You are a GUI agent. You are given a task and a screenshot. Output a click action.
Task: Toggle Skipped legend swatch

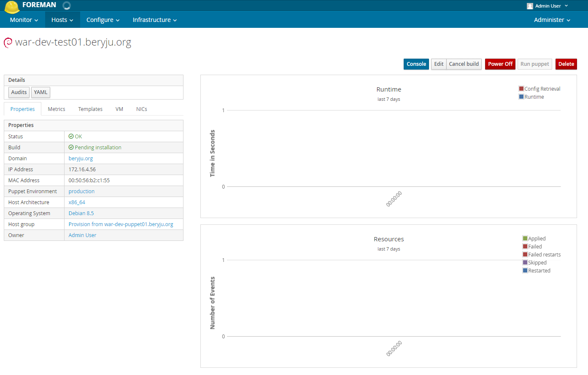(525, 262)
